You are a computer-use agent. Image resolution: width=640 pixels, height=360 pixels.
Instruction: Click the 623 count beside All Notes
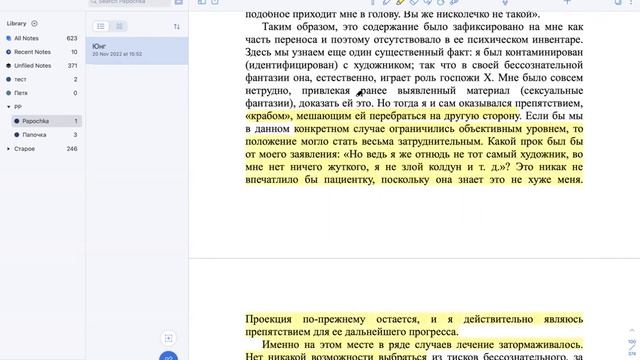click(x=72, y=38)
